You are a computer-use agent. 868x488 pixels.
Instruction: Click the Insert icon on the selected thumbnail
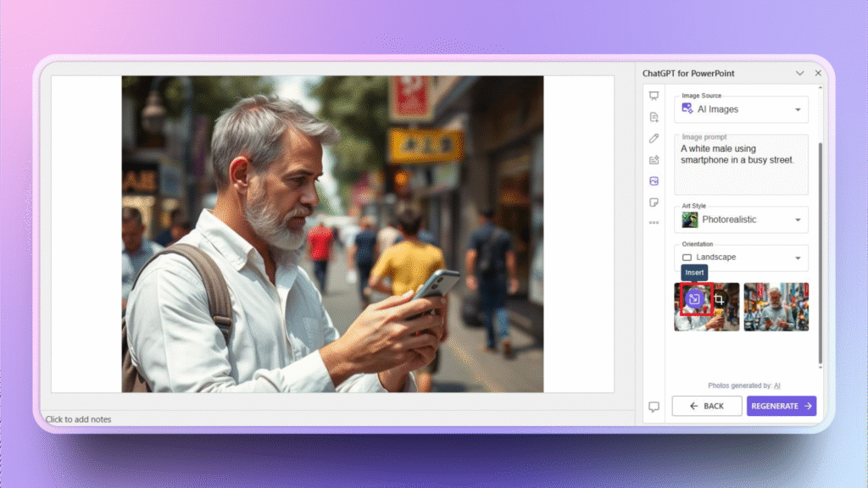pyautogui.click(x=693, y=299)
